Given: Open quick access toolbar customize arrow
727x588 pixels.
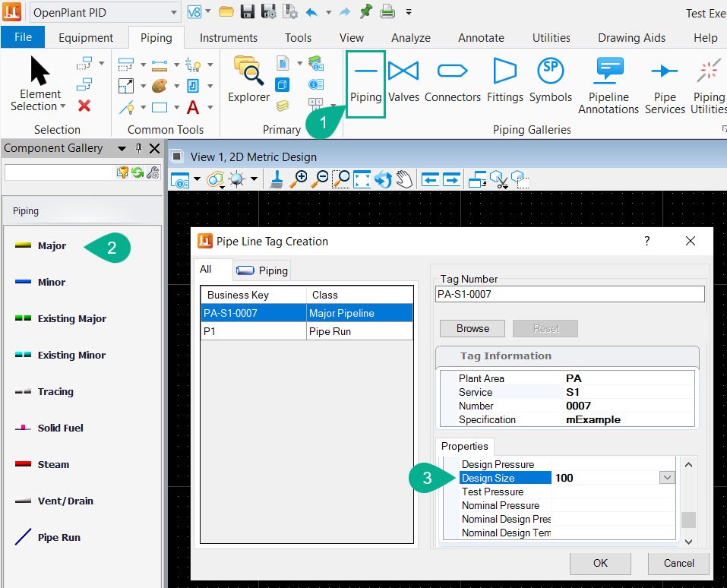Looking at the screenshot, I should pos(409,12).
